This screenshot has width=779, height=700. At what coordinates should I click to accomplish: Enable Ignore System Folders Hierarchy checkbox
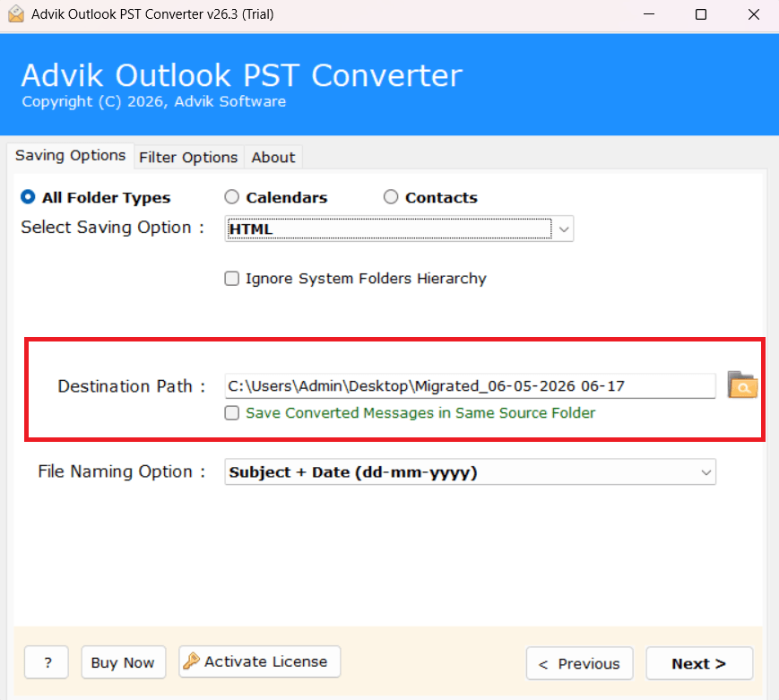pos(231,278)
